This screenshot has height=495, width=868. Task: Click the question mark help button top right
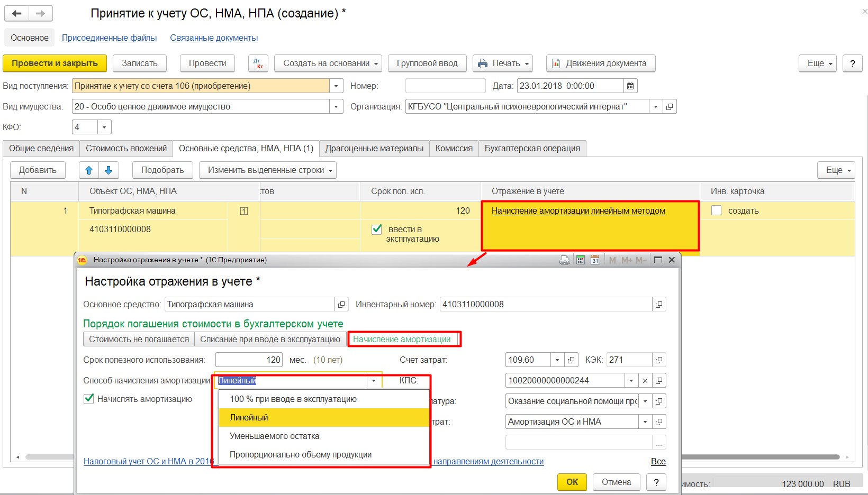[x=853, y=63]
